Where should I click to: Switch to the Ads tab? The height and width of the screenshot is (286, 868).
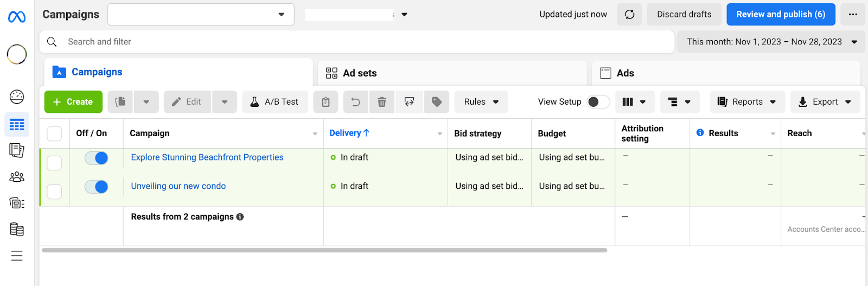coord(625,73)
